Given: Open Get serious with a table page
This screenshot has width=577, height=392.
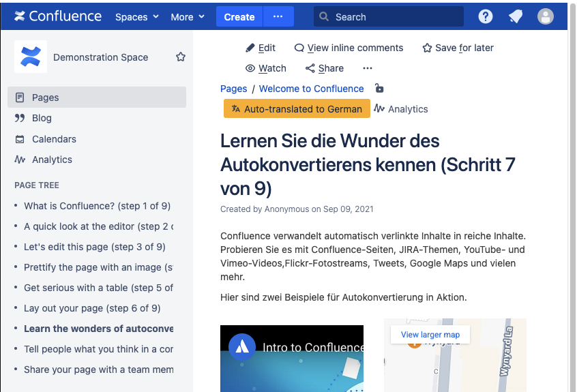Looking at the screenshot, I should pos(99,288).
